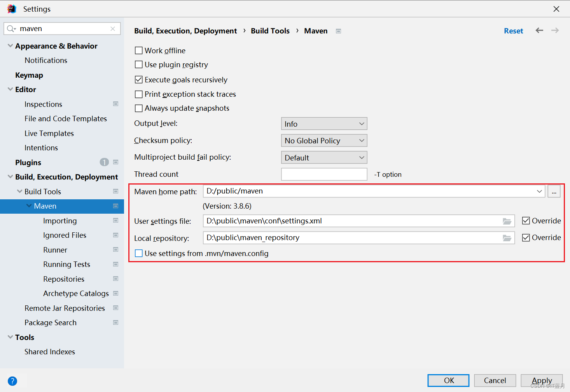
Task: Uncheck Execute goals recursively
Action: (138, 79)
